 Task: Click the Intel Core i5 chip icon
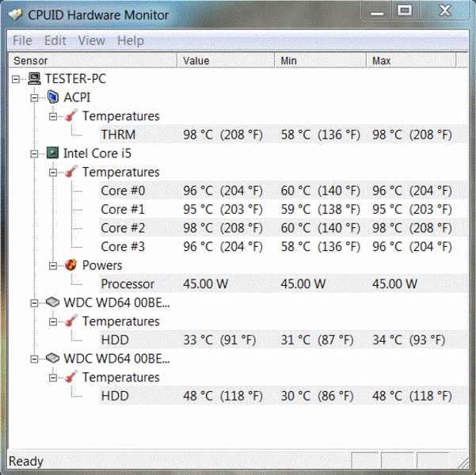(52, 153)
